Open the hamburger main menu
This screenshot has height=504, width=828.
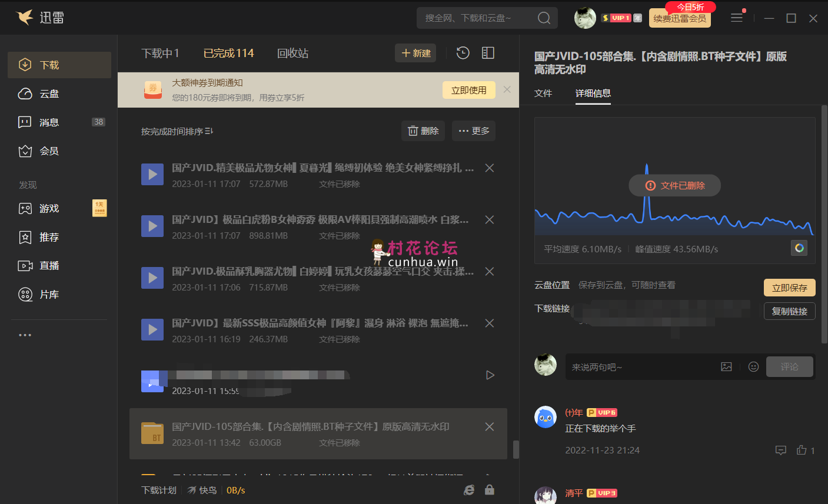point(737,18)
